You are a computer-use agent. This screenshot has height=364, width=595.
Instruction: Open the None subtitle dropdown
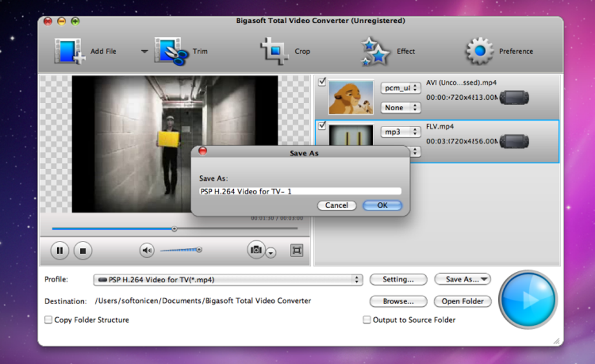[401, 108]
